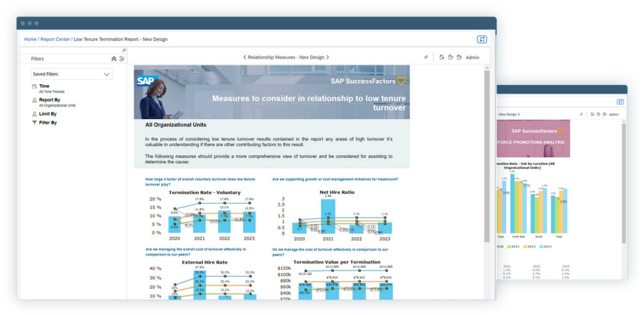Go to the next report page with the right chevron

[328, 57]
